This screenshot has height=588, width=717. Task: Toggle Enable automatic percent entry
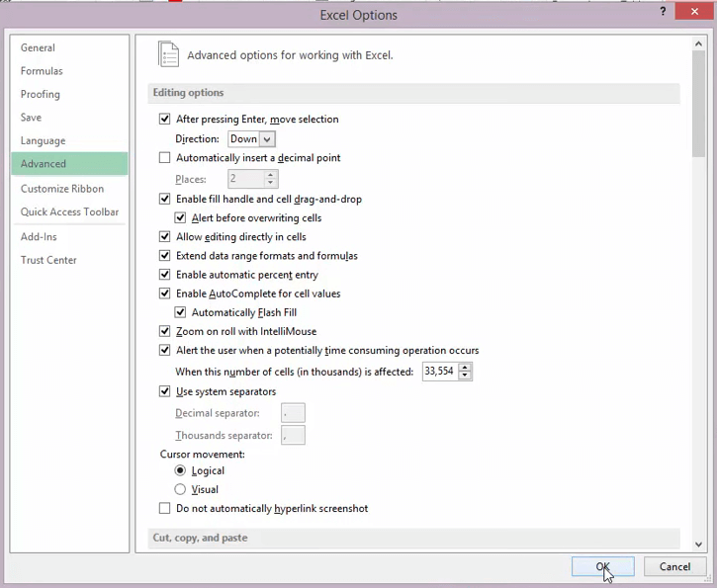164,275
